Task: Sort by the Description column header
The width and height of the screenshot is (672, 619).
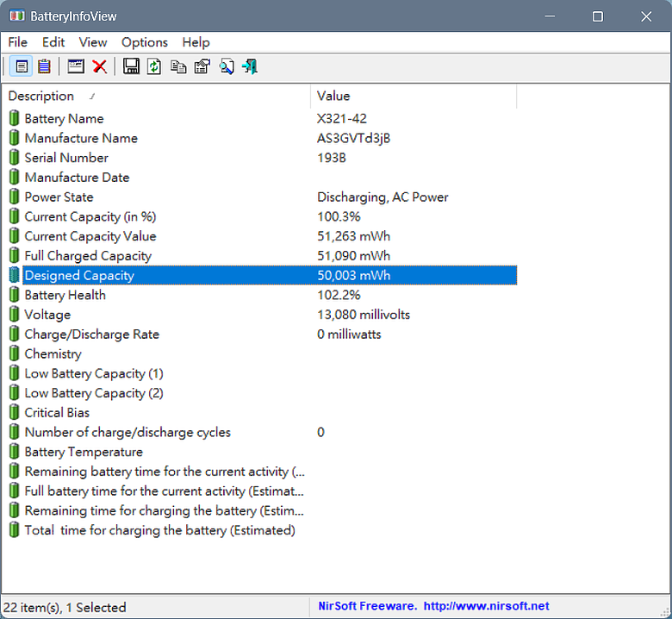Action: point(156,96)
